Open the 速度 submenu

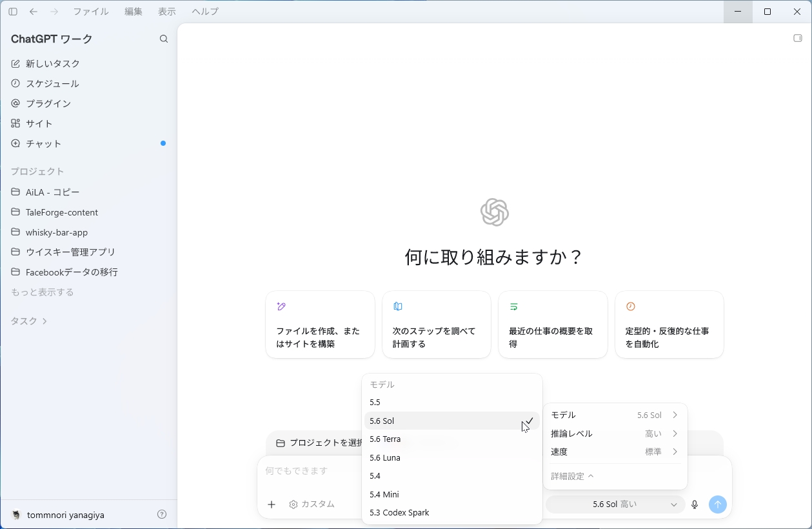pos(615,452)
